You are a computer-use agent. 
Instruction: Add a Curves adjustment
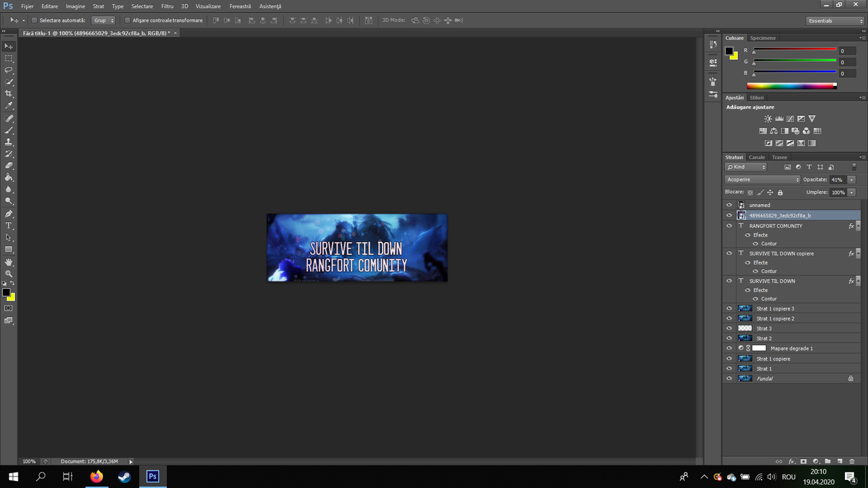[790, 119]
